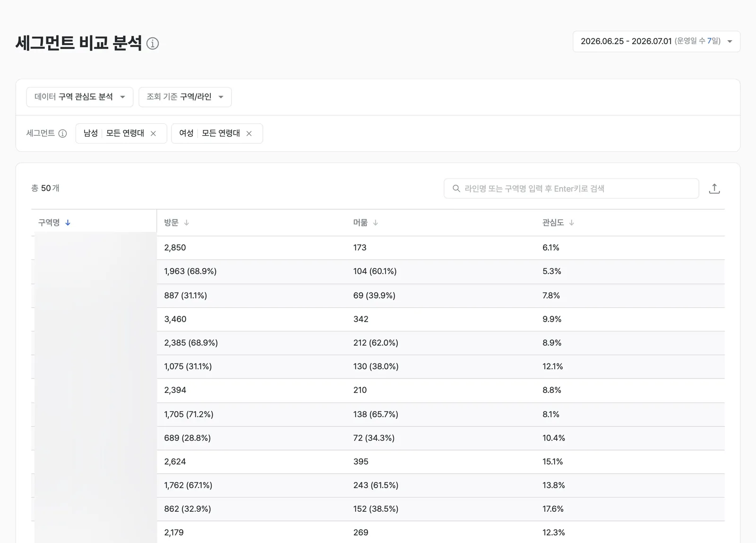Open 데이터 구역 관심도 분석 dropdown
756x543 pixels.
80,97
